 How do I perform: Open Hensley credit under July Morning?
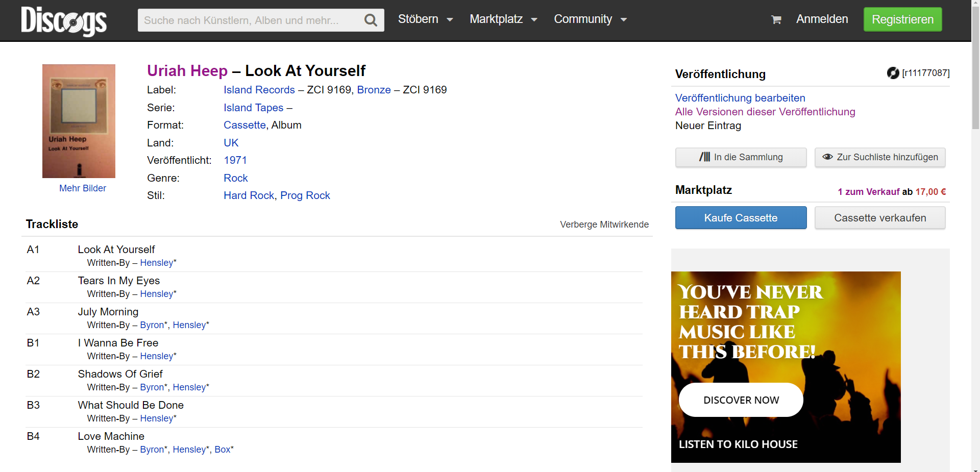tap(189, 325)
